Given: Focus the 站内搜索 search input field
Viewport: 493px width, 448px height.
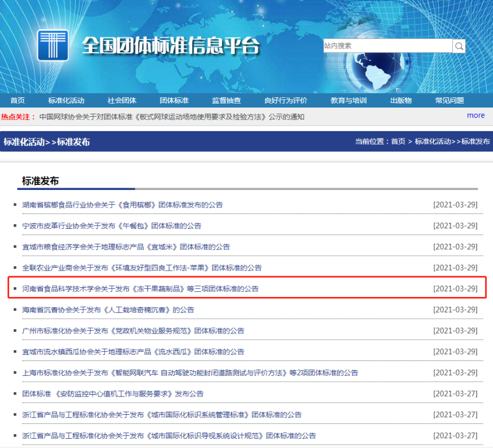Looking at the screenshot, I should coord(388,46).
